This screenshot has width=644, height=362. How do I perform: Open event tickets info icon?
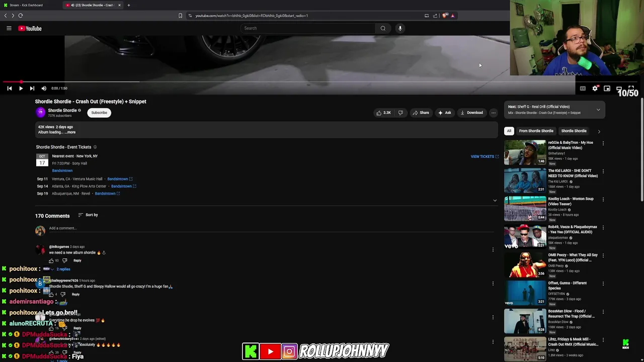click(95, 147)
